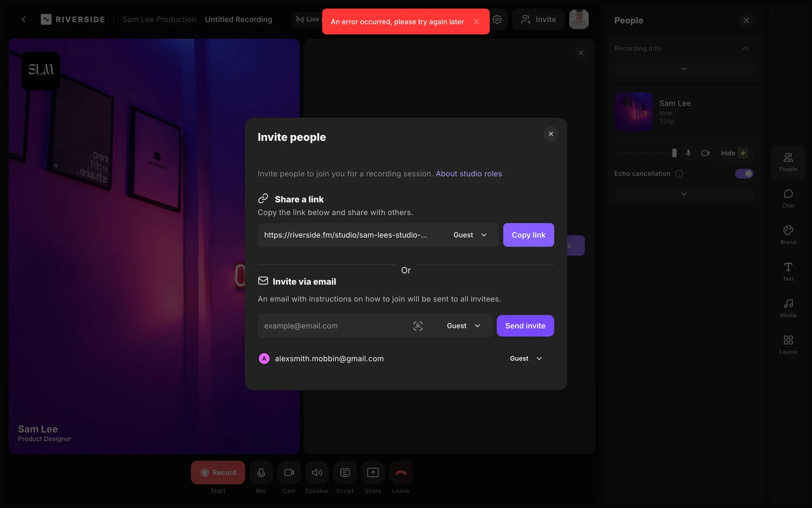Viewport: 812px width, 508px height.
Task: Collapse the Recording info section
Action: [x=745, y=48]
